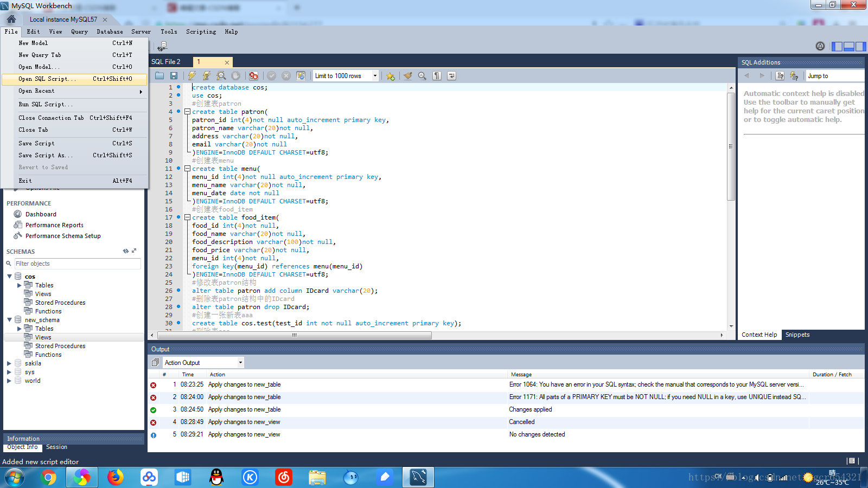Image resolution: width=868 pixels, height=488 pixels.
Task: Select Stored Procedures under cos
Action: [60, 303]
